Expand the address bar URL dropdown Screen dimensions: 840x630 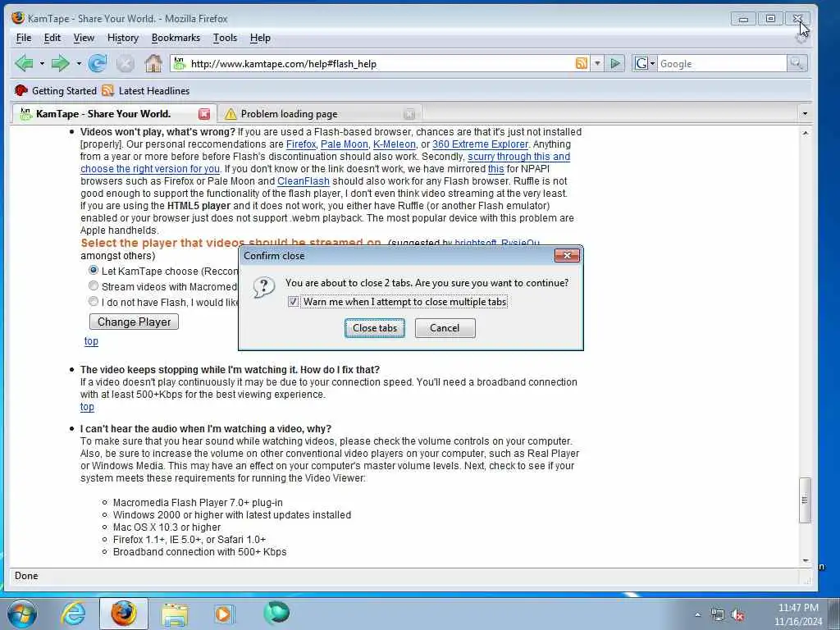[597, 63]
